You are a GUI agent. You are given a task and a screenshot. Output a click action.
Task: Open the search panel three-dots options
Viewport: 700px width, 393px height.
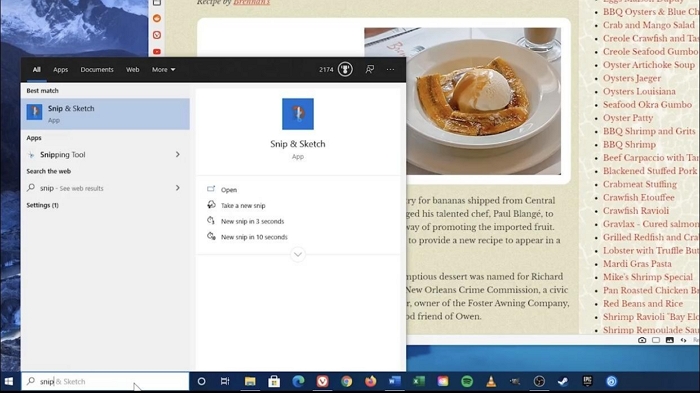tap(391, 69)
